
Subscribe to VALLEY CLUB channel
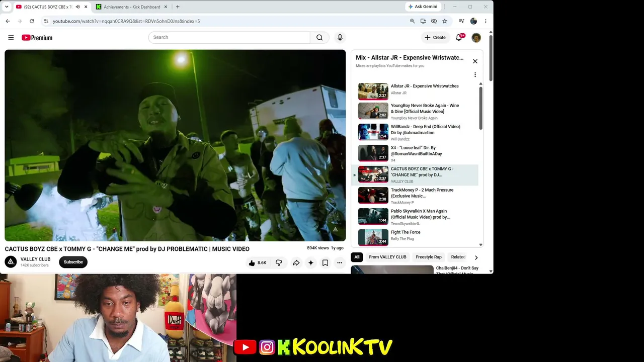(x=73, y=262)
